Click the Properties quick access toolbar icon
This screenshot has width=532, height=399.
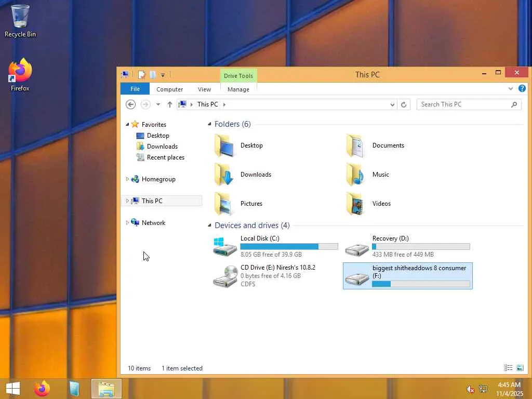pos(141,75)
